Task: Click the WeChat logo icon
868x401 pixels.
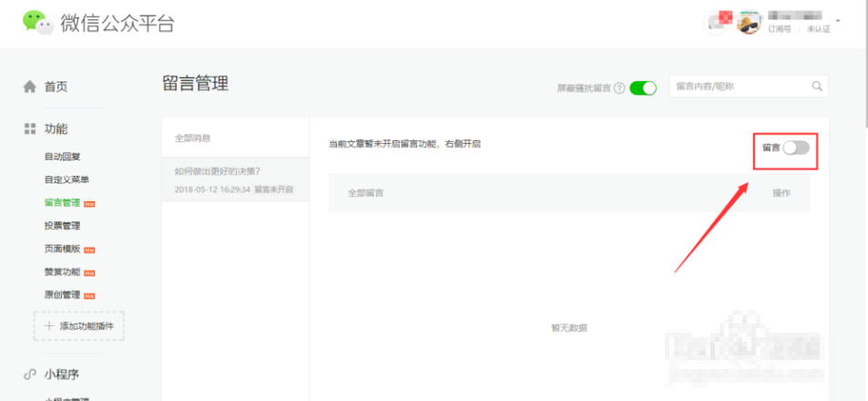Action: tap(38, 23)
